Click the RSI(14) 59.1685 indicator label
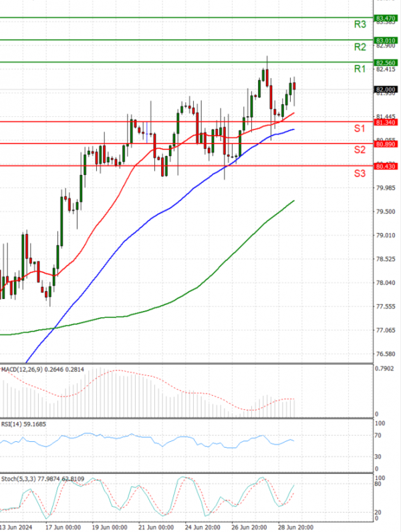Viewport: 401px width, 532px height. coord(23,424)
